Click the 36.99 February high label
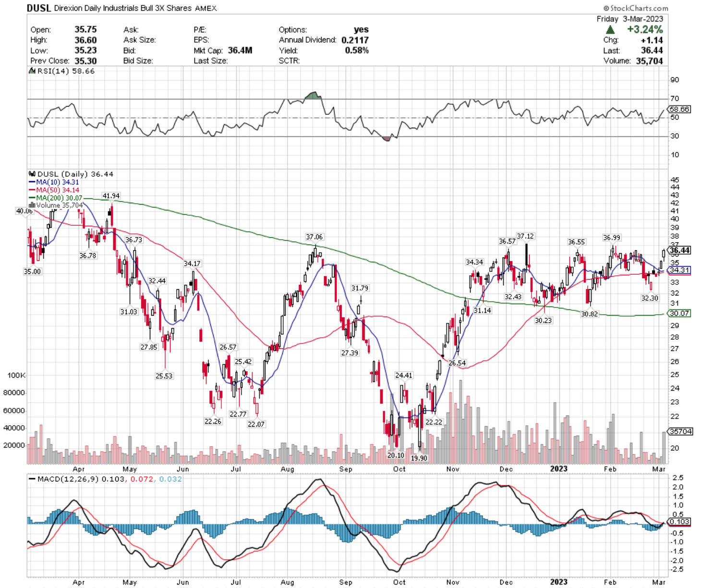 (x=612, y=237)
